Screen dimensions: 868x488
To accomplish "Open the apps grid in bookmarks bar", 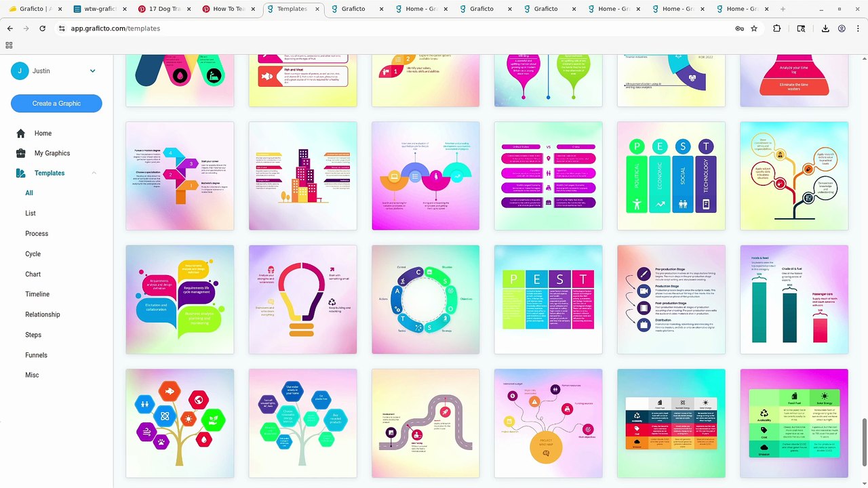I will tap(9, 45).
